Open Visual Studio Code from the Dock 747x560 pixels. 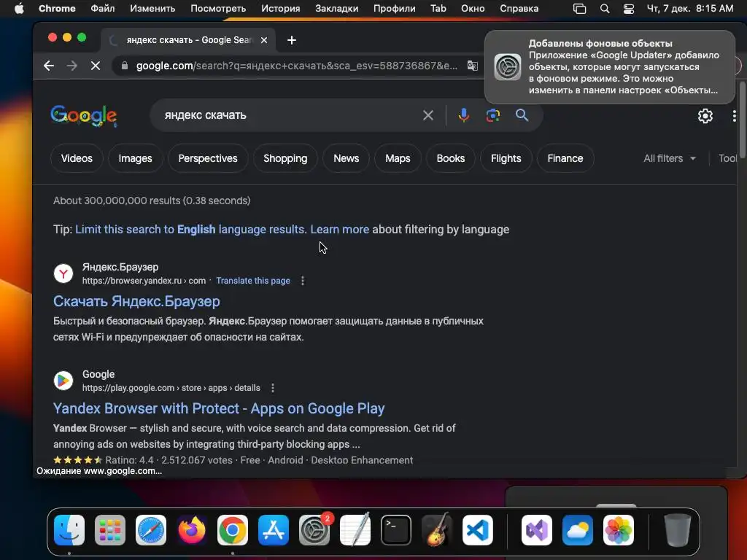coord(478,530)
